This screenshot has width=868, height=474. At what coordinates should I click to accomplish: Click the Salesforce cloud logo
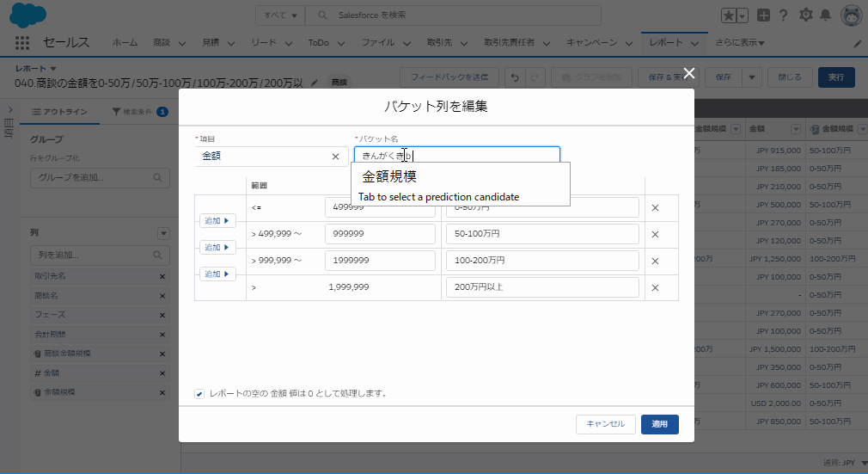click(28, 15)
